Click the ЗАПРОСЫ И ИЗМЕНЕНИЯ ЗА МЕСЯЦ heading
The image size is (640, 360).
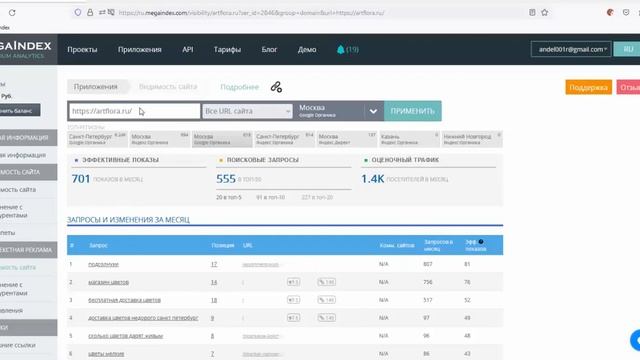point(128,220)
